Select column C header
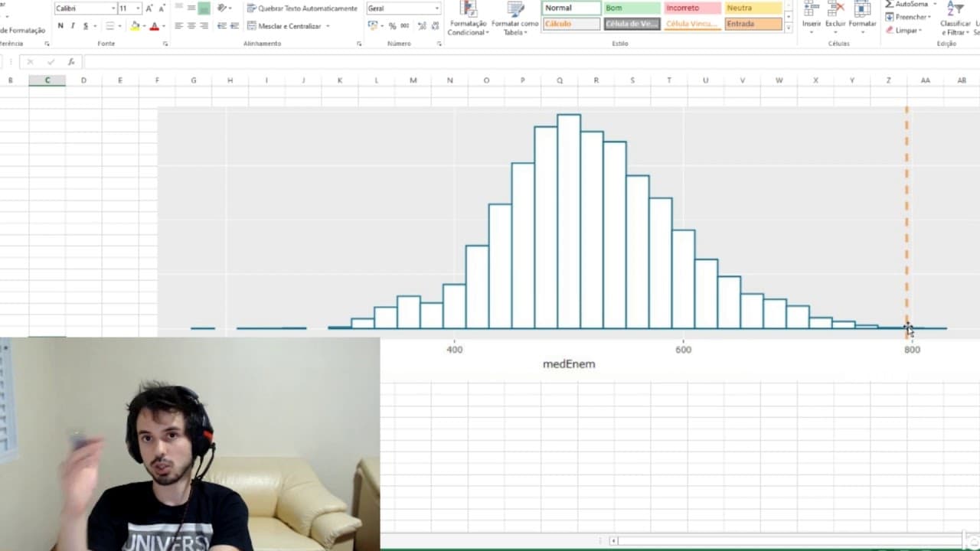This screenshot has width=980, height=551. [47, 80]
